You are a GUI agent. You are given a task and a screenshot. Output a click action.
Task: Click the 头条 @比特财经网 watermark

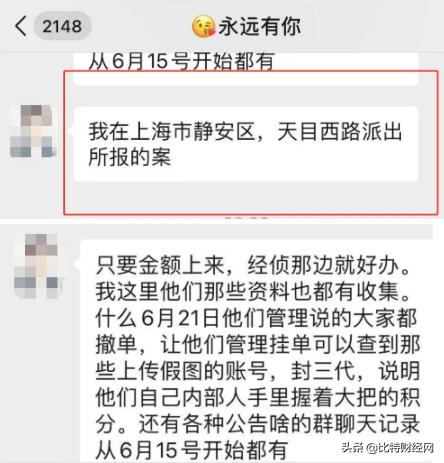coord(388,448)
